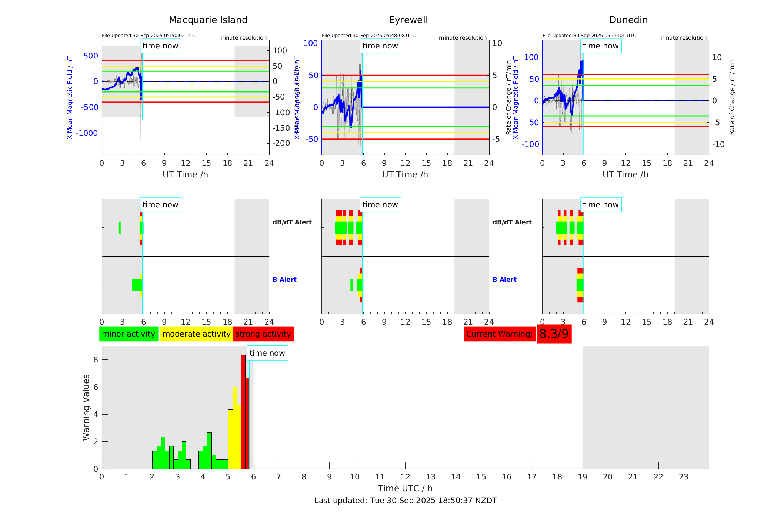Click the green minor activity legend box

pos(129,334)
